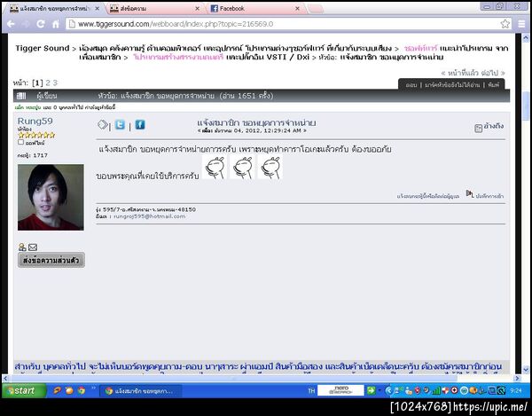This screenshot has width=532, height=416.
Task: Bookmark page with the star icon
Action: (505, 24)
